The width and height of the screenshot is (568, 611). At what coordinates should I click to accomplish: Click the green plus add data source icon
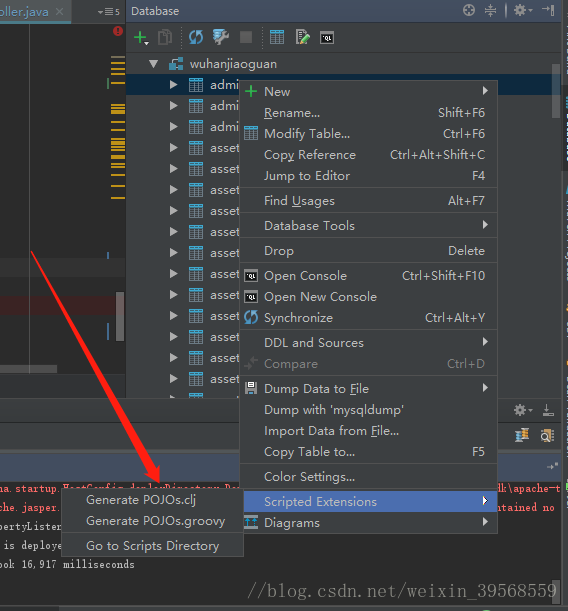[x=141, y=38]
